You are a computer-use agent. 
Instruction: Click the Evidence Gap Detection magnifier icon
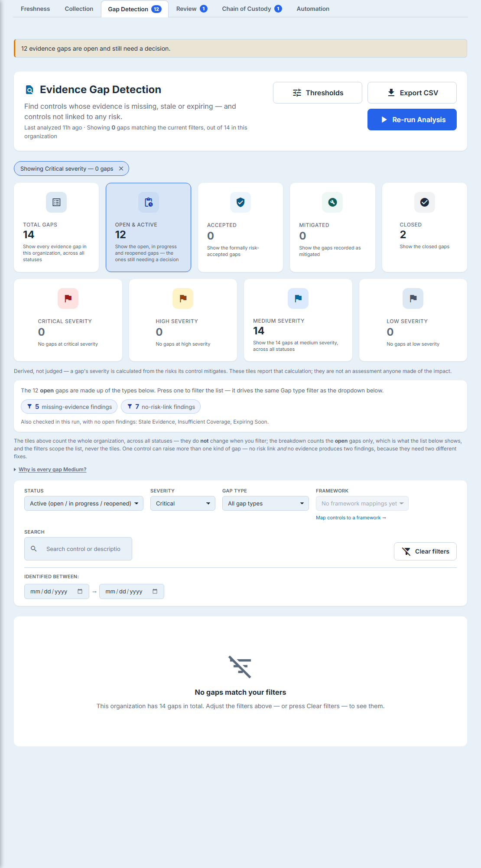point(29,90)
